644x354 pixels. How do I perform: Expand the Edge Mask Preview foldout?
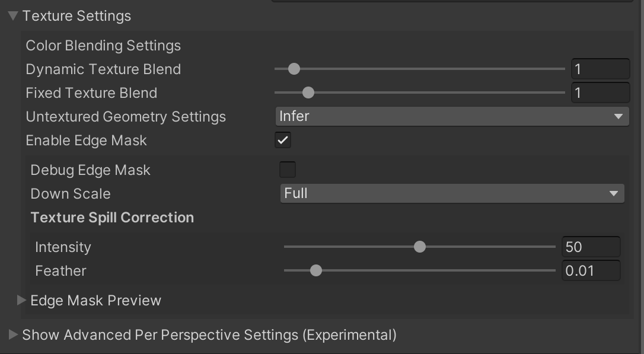21,300
